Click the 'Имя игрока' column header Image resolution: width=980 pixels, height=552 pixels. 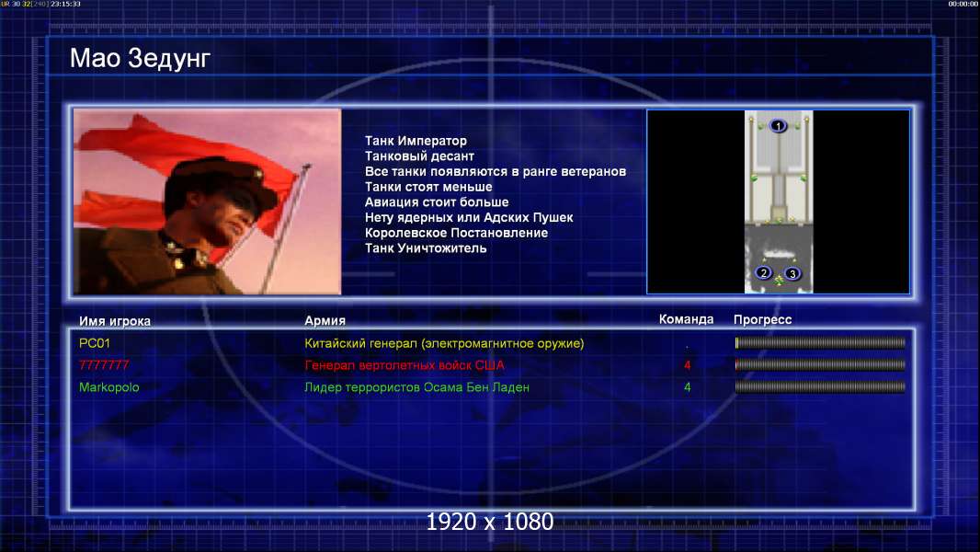point(115,321)
